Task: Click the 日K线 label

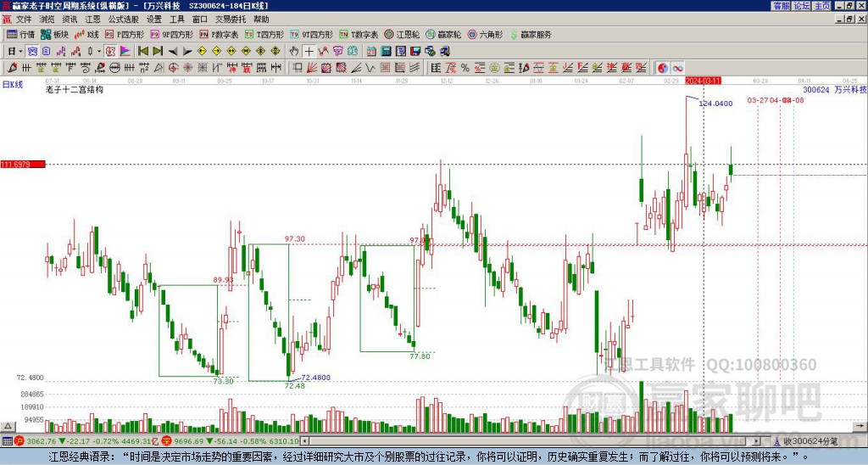Action: coord(12,85)
